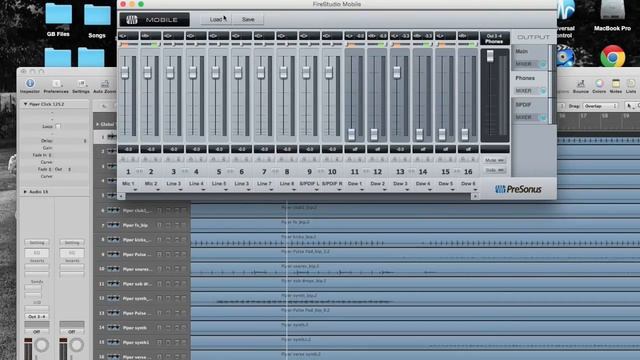The width and height of the screenshot is (640, 360).
Task: Open Settings in Logic toolbar
Action: pyautogui.click(x=81, y=86)
